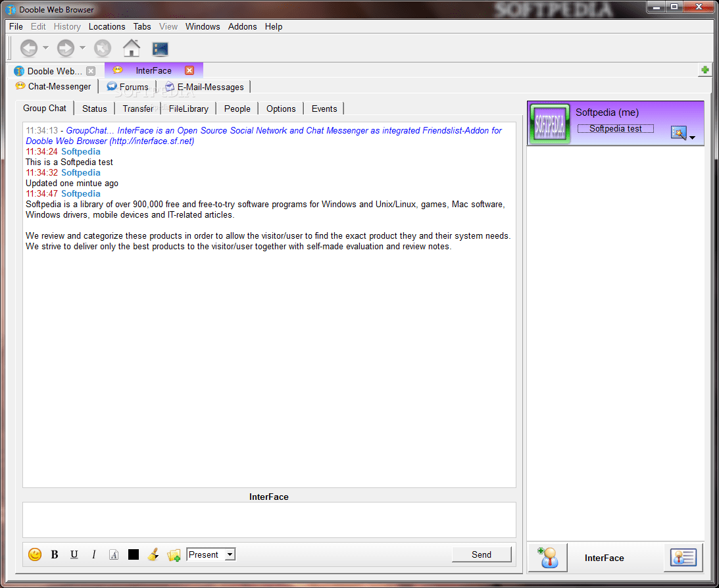Go forward with the Forward arrow button

tap(66, 48)
